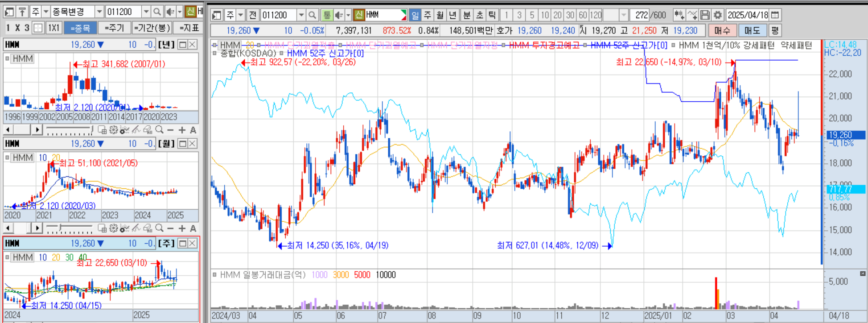The width and height of the screenshot is (868, 323).
Task: Click the table view icon under monthly chart
Action: (102, 228)
